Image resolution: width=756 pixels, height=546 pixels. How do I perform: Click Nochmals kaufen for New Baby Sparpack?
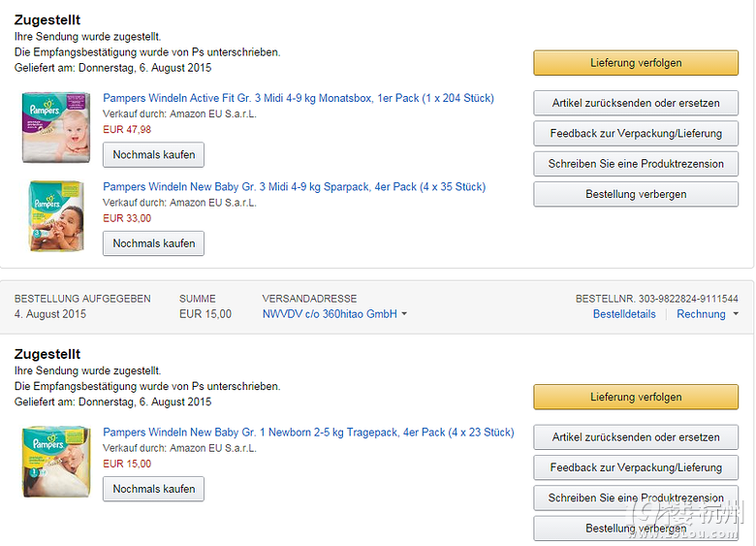click(153, 243)
